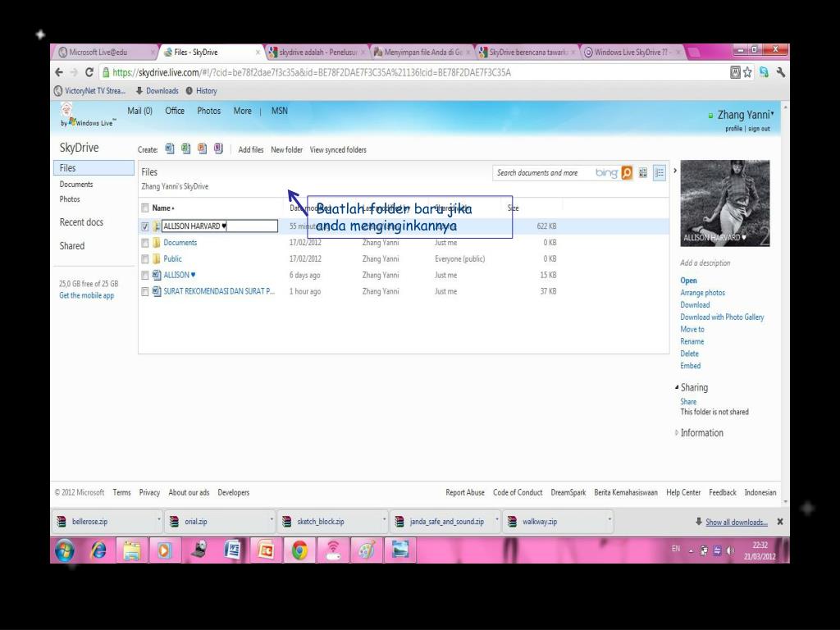Open sketch_block.zip download options arrow

384,519
